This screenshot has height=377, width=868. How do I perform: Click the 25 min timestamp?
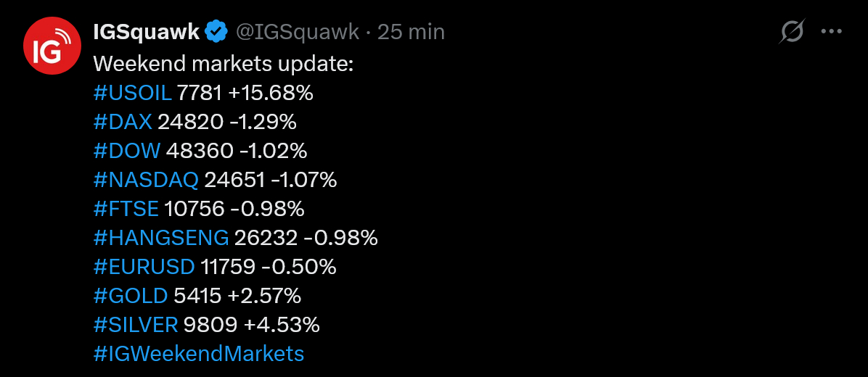click(412, 32)
